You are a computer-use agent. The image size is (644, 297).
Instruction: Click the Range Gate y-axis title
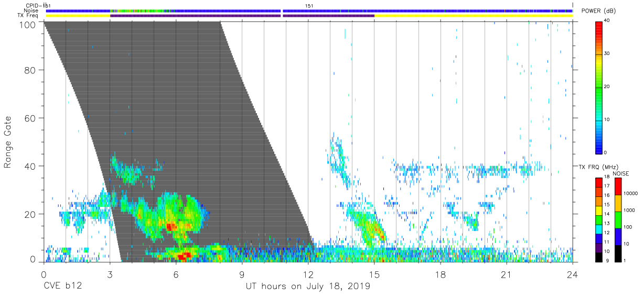(x=8, y=142)
